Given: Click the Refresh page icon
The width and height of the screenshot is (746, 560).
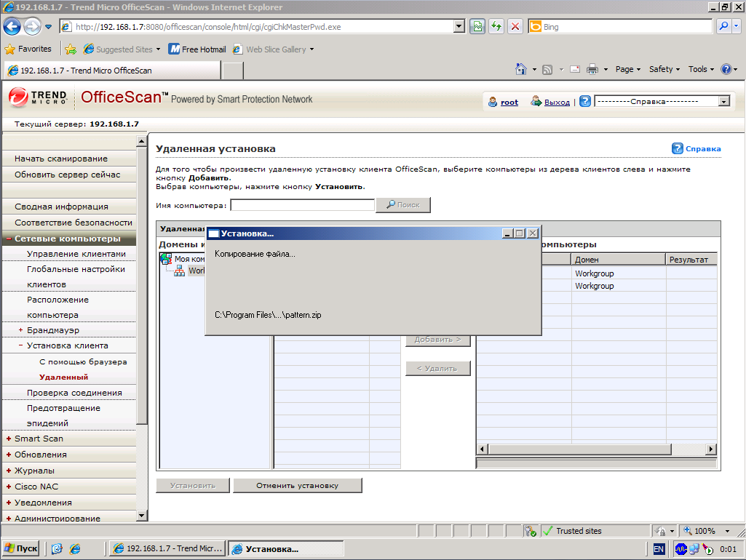Looking at the screenshot, I should click(x=496, y=27).
